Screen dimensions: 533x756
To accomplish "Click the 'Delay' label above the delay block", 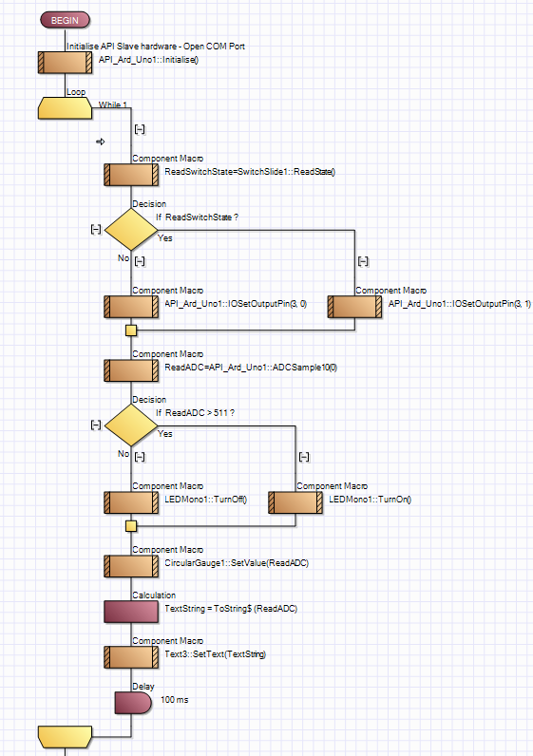I will [x=143, y=686].
